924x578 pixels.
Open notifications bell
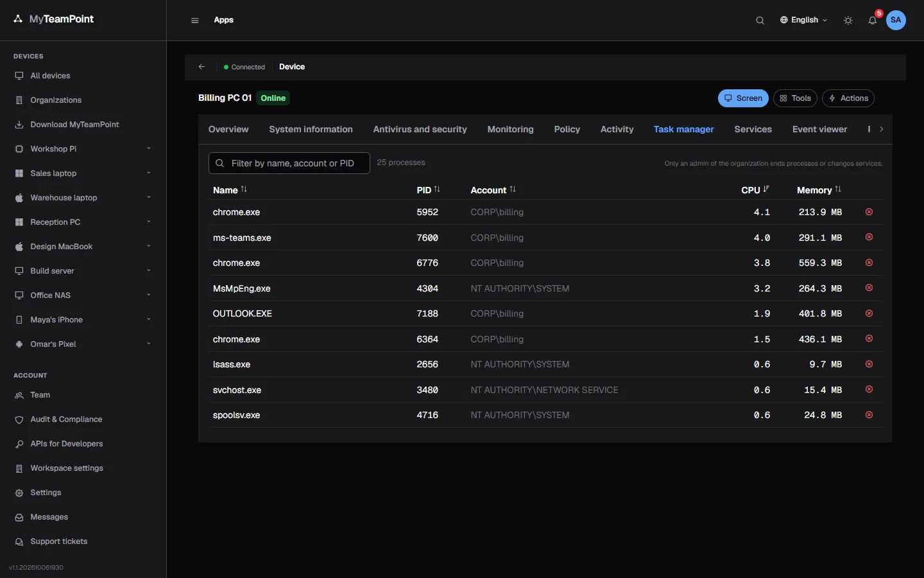pos(873,21)
